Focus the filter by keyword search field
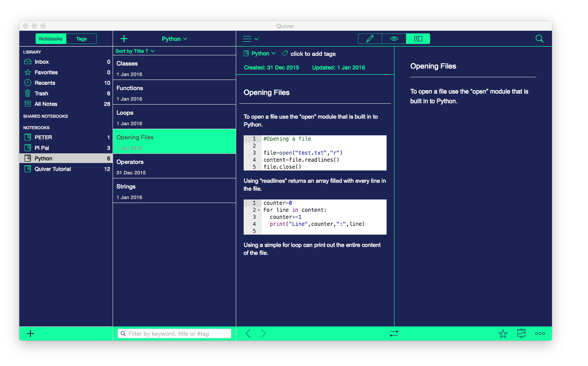This screenshot has height=366, width=588. click(x=174, y=333)
